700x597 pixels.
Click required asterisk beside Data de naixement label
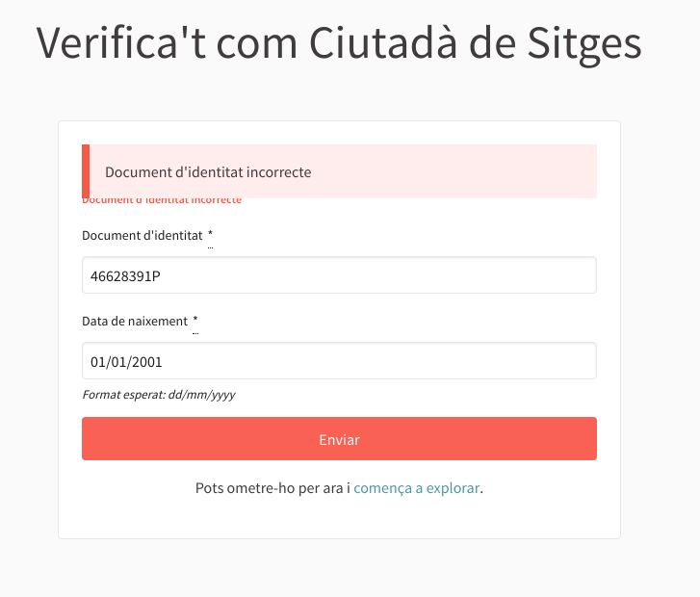point(195,321)
